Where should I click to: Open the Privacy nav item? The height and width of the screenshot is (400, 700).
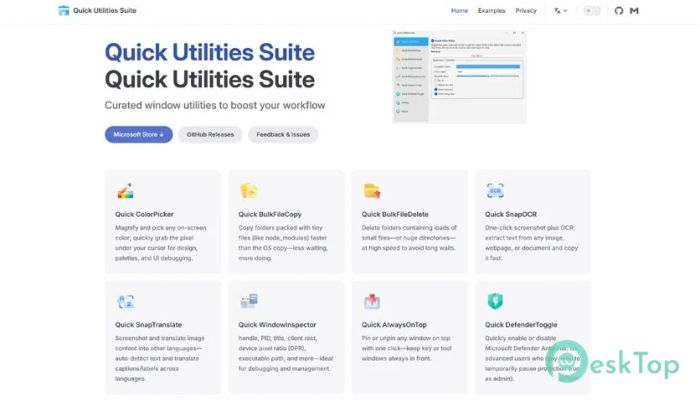click(x=526, y=11)
